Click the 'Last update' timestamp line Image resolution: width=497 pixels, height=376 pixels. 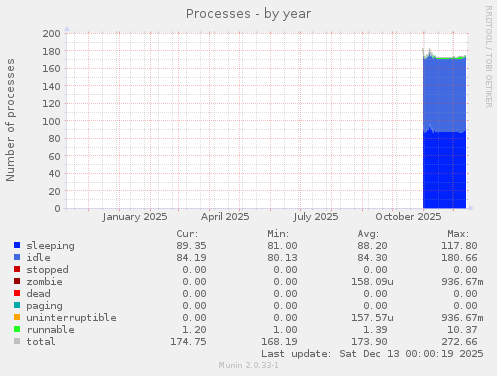[372, 354]
